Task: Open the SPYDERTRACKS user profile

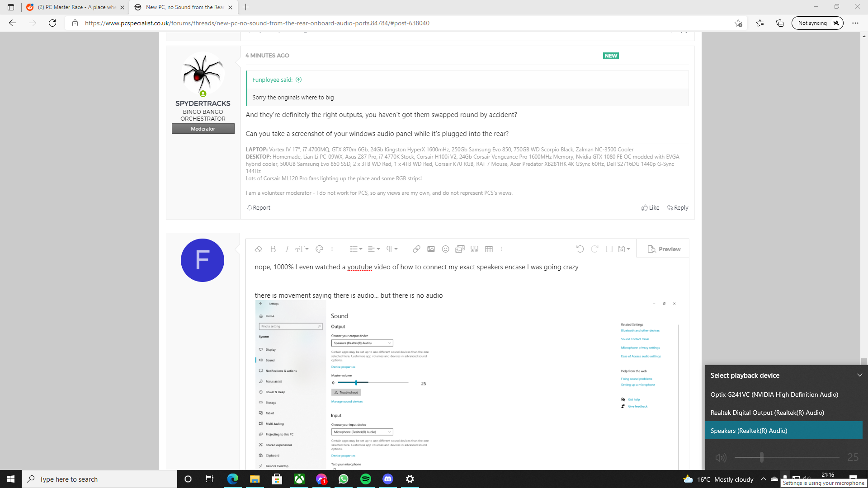Action: click(x=203, y=103)
